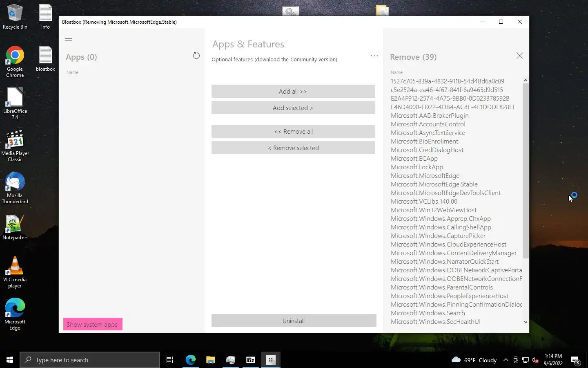
Task: Select Microsoft.Windows.CloudExperienceHost entry
Action: (x=448, y=244)
